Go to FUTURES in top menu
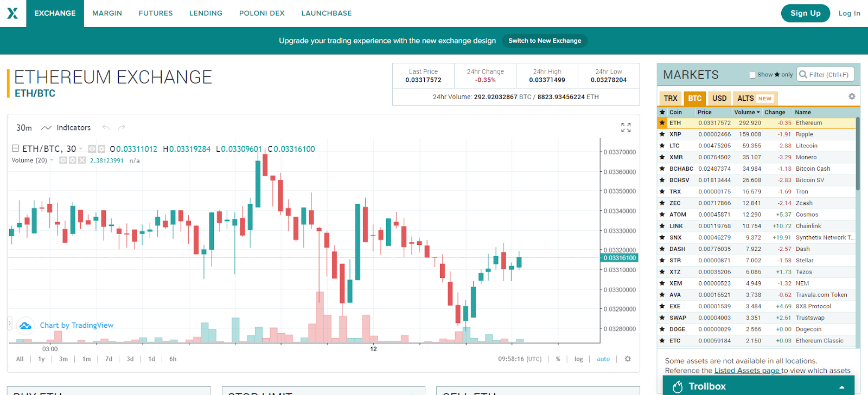Screen dimensions: 868x395 (156, 13)
